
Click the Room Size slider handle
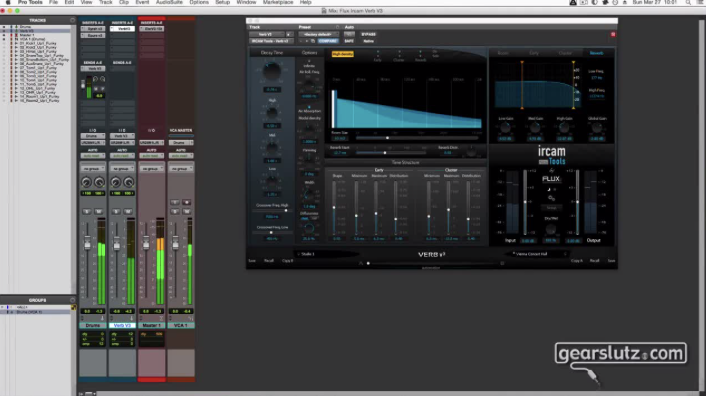(387, 138)
